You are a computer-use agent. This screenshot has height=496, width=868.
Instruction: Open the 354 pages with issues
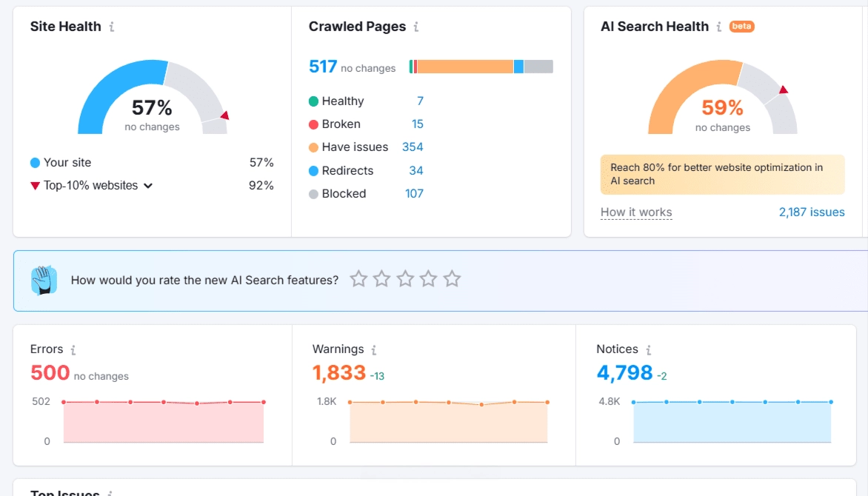[413, 147]
